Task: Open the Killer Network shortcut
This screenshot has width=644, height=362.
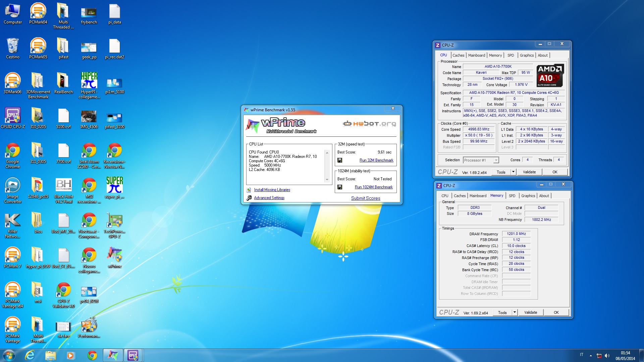Action: (x=12, y=225)
